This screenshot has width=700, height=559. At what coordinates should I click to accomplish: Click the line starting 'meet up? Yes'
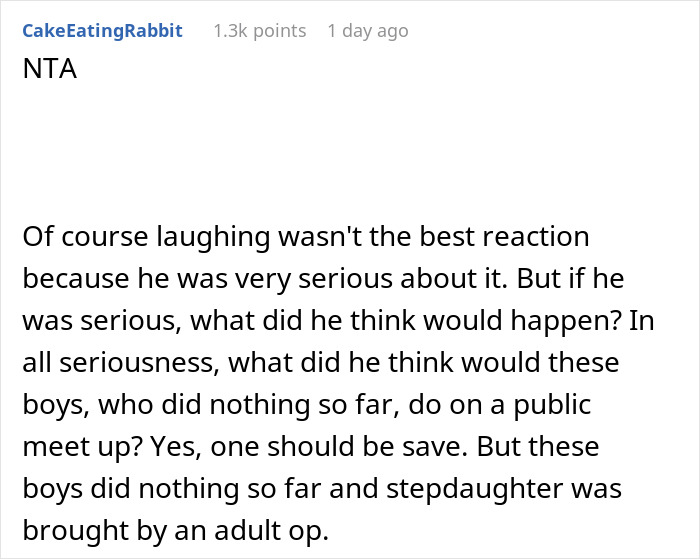(311, 446)
